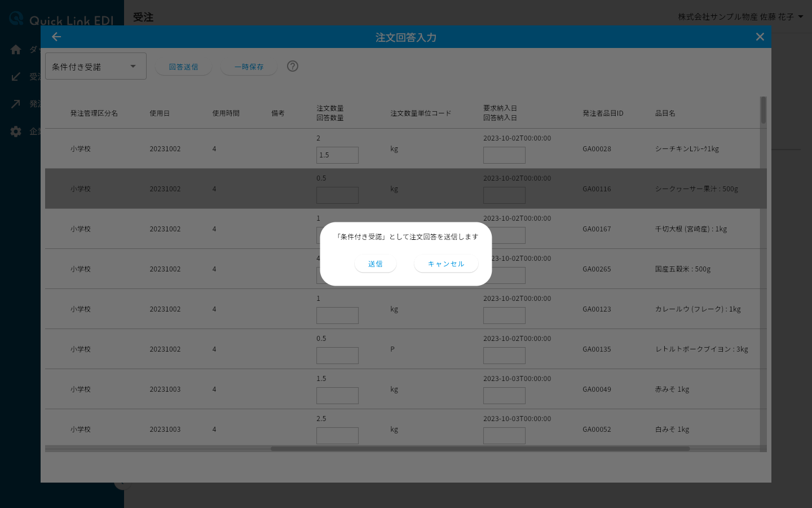Click item name カレールウ (フレーク) : 1kg

[x=698, y=309]
